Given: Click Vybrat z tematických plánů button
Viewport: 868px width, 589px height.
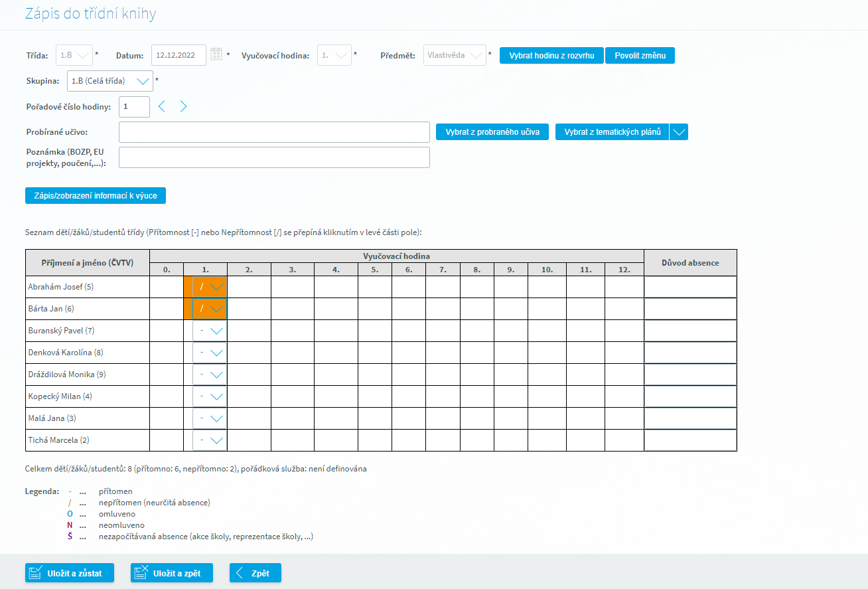Looking at the screenshot, I should coord(613,132).
